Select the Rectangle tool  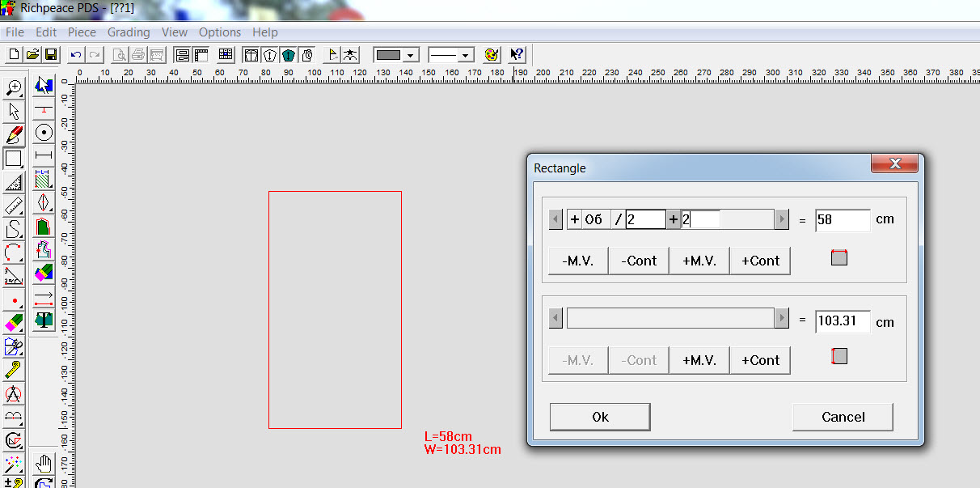coord(14,158)
